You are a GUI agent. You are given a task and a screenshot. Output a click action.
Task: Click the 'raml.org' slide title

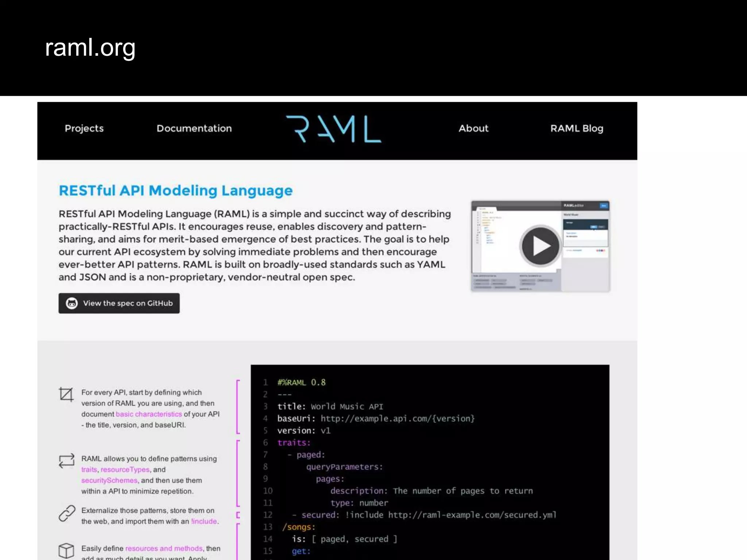(90, 48)
